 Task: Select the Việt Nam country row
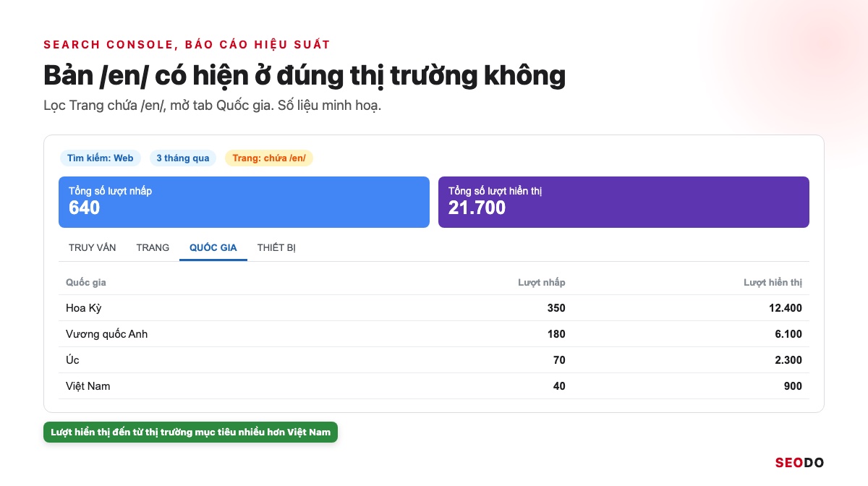point(434,386)
